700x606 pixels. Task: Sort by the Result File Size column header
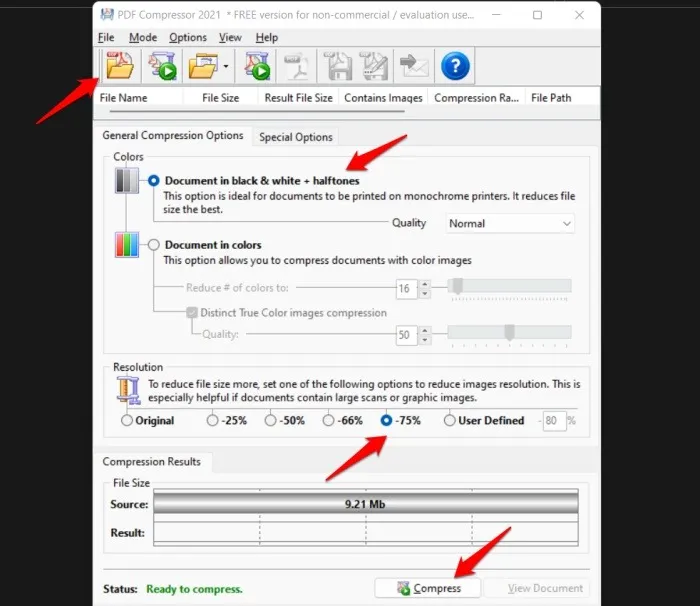pyautogui.click(x=298, y=97)
